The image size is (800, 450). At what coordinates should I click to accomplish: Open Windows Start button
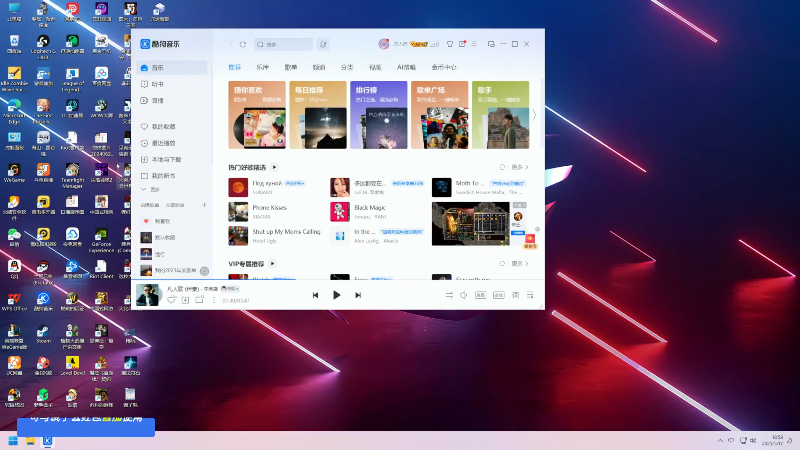(13, 441)
